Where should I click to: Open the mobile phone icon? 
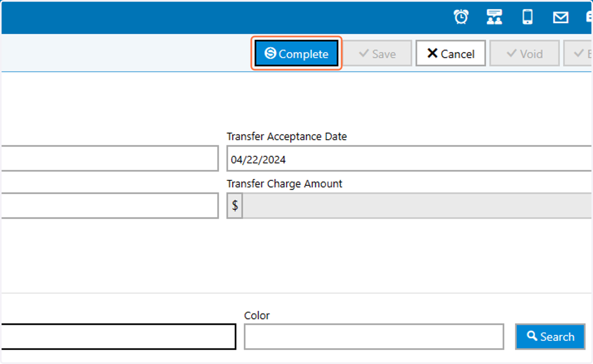(x=528, y=17)
